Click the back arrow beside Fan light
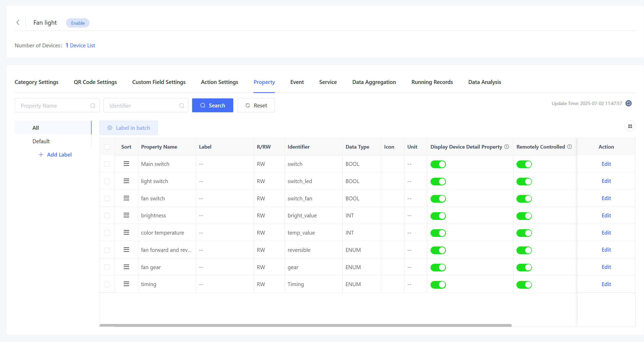 [18, 23]
